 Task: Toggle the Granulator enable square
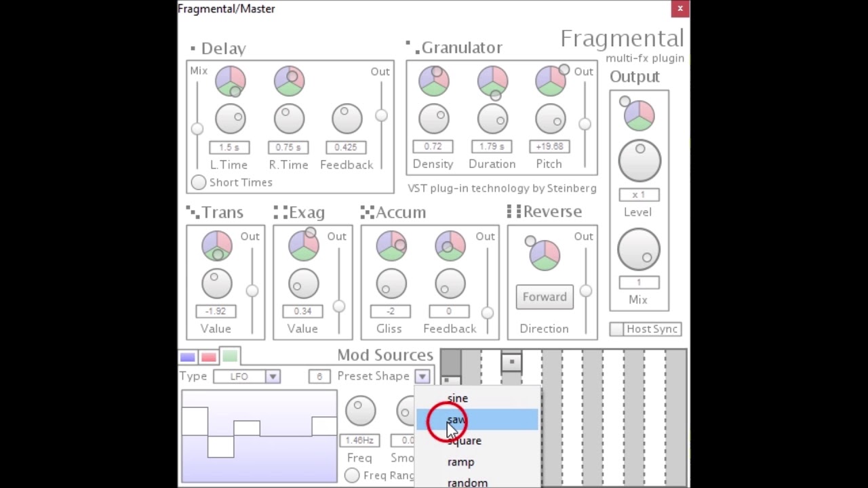(411, 46)
